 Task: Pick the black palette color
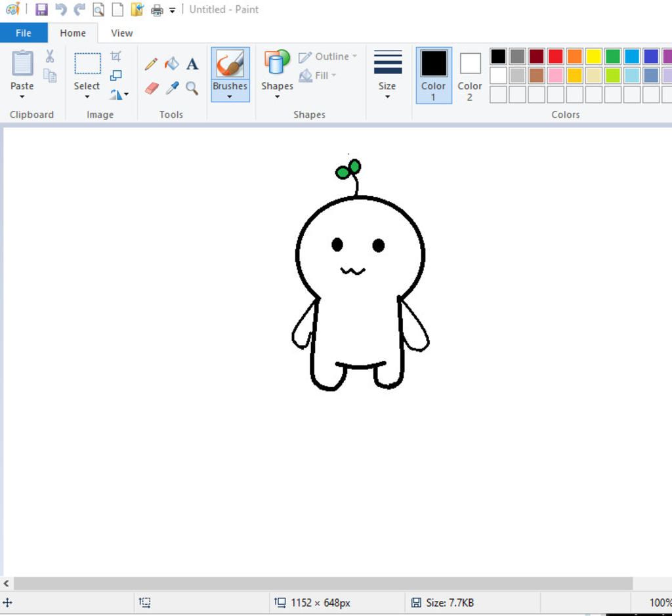point(499,56)
